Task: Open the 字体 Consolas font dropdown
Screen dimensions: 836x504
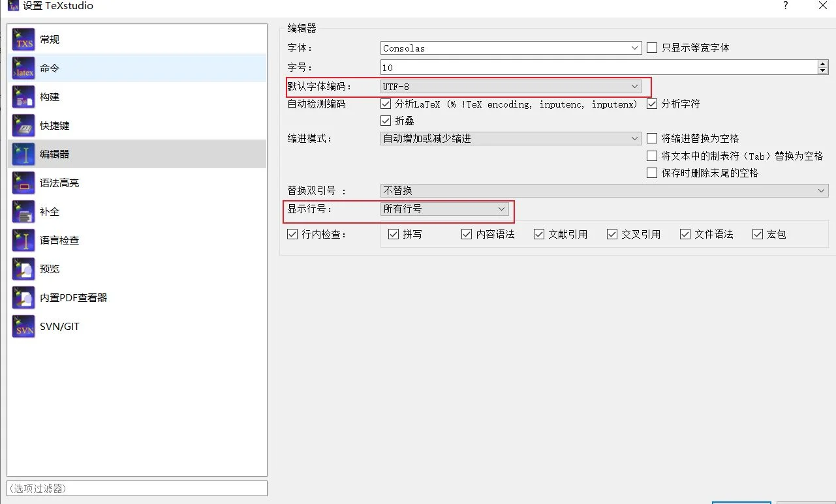Action: coord(511,48)
